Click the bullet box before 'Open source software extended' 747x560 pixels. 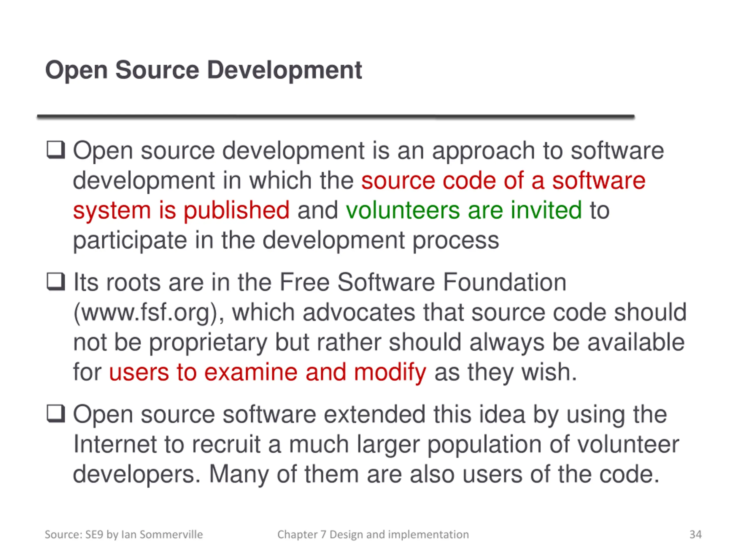(x=56, y=414)
